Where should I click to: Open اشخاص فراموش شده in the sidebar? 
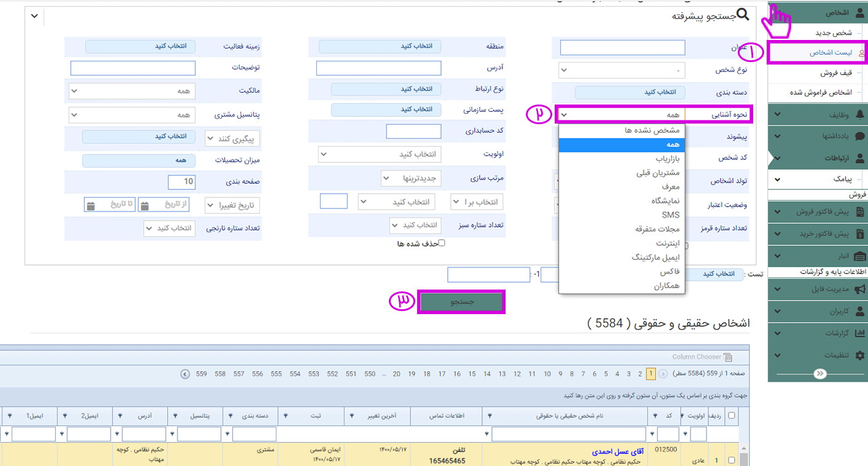(x=821, y=92)
